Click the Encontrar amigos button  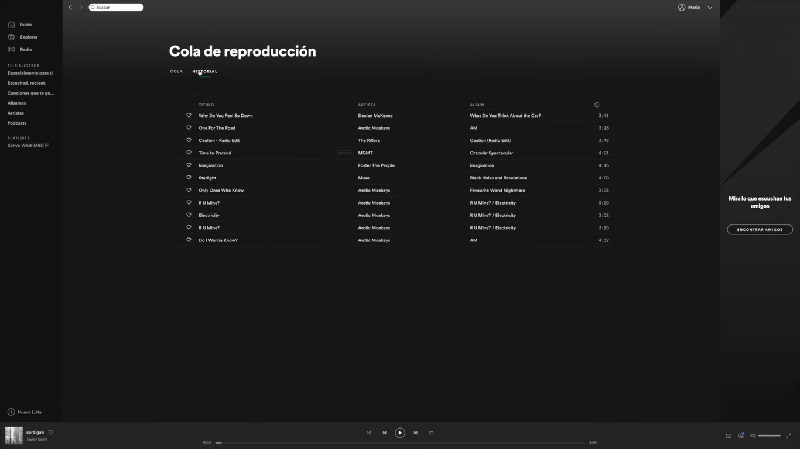click(x=760, y=230)
